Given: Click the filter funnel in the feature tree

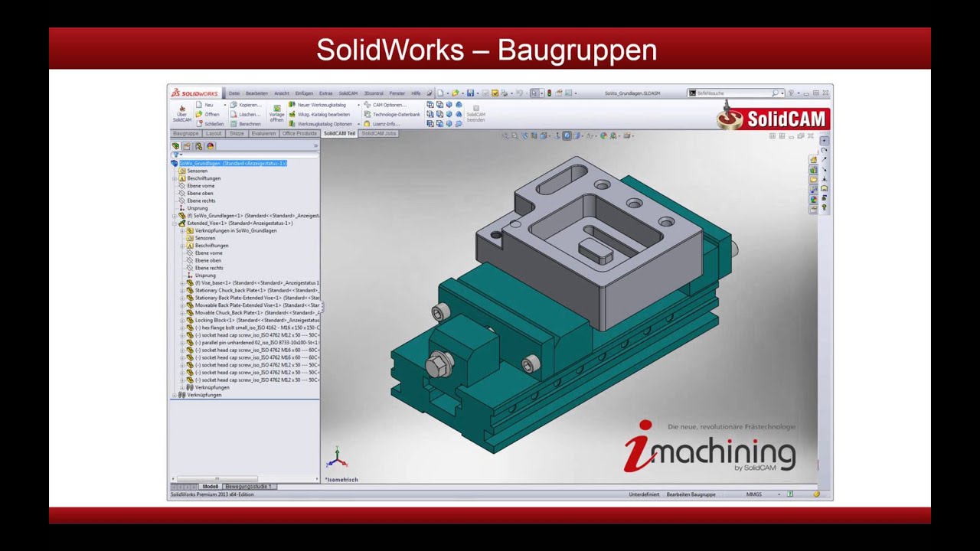Looking at the screenshot, I should click(176, 155).
